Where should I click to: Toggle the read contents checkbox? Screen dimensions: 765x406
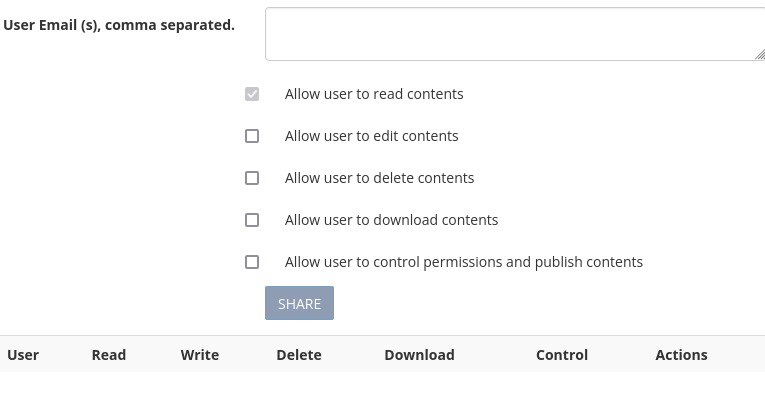(252, 94)
